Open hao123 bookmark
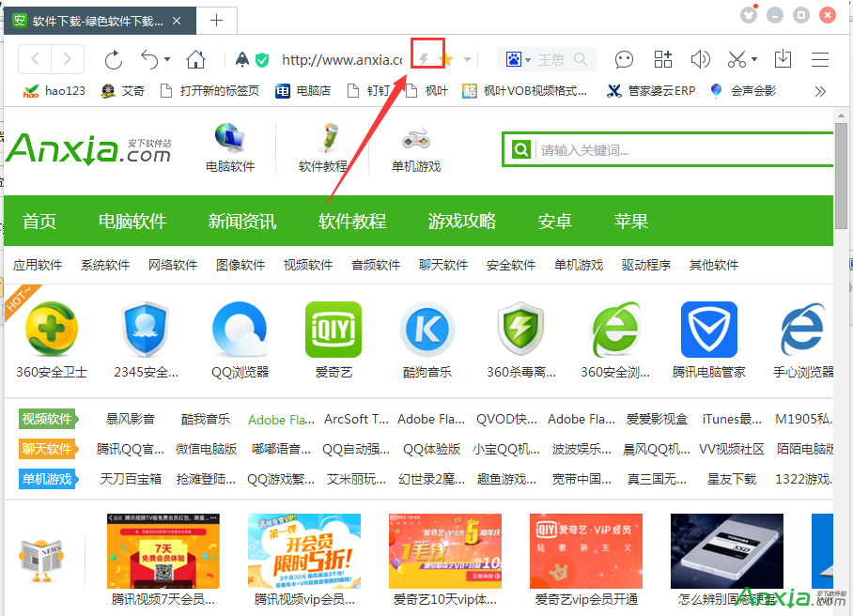This screenshot has height=616, width=853. coord(54,91)
